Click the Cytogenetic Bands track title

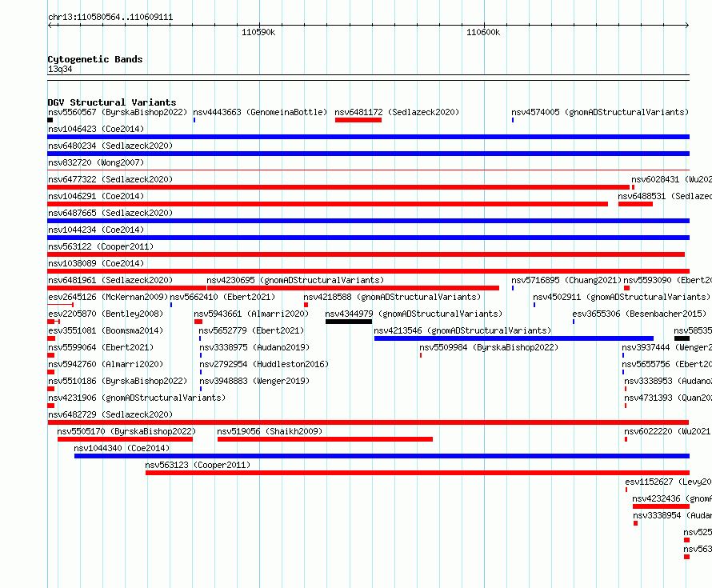coord(95,59)
